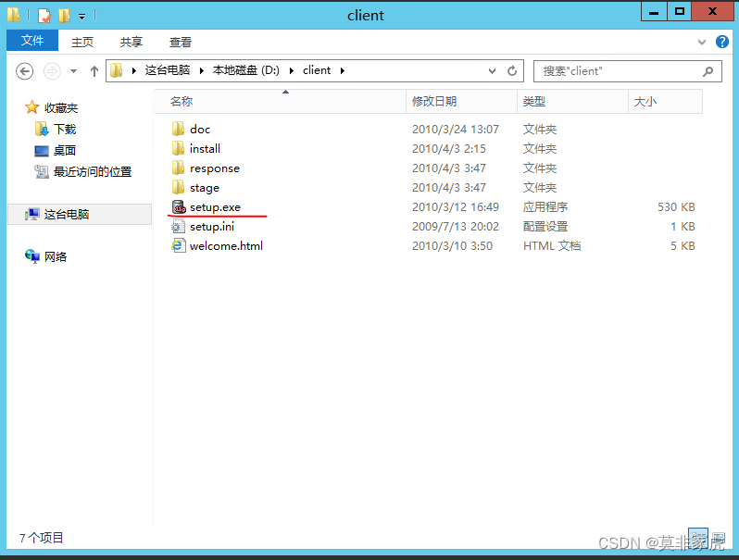
Task: Open the Home ribbon tab
Action: click(82, 42)
